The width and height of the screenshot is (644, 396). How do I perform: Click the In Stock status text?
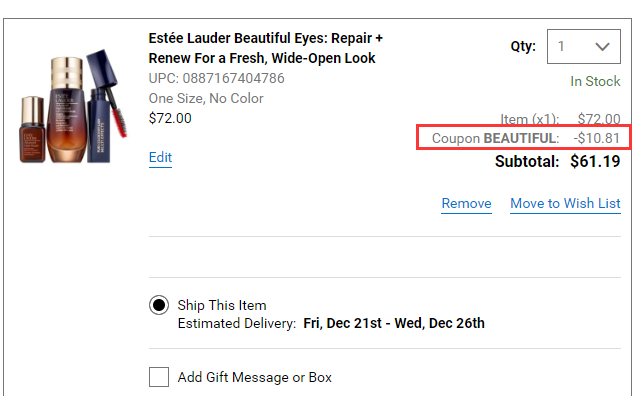595,81
